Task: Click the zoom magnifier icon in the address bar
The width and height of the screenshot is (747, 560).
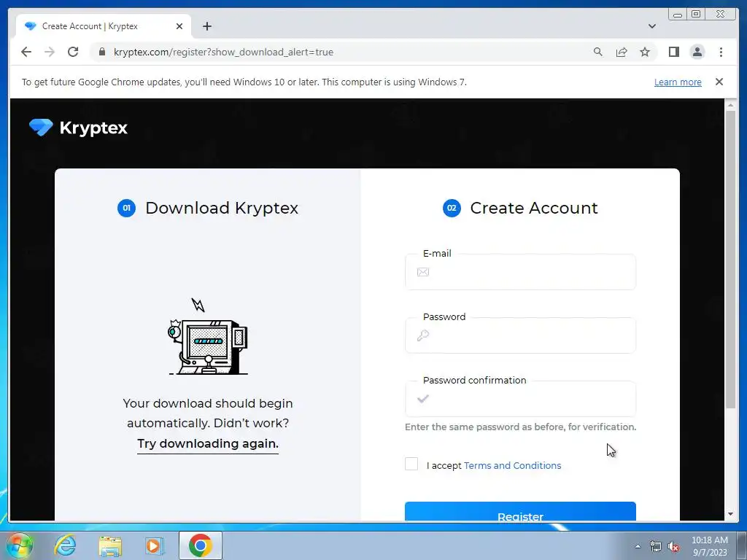Action: pos(598,52)
